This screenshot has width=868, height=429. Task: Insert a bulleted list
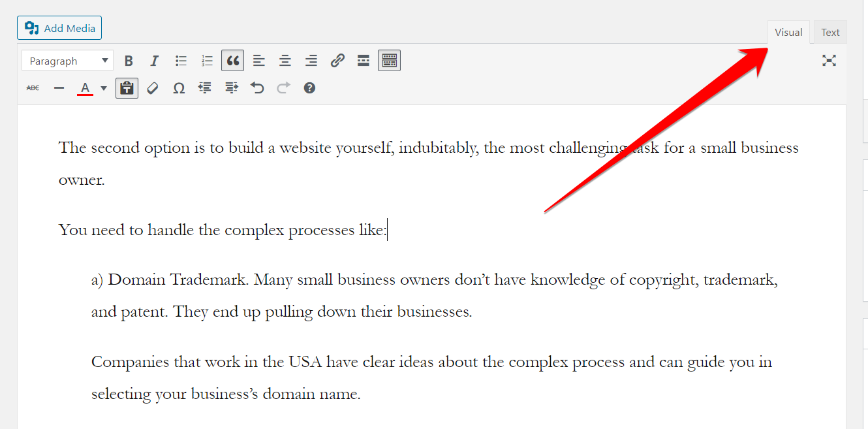click(181, 61)
